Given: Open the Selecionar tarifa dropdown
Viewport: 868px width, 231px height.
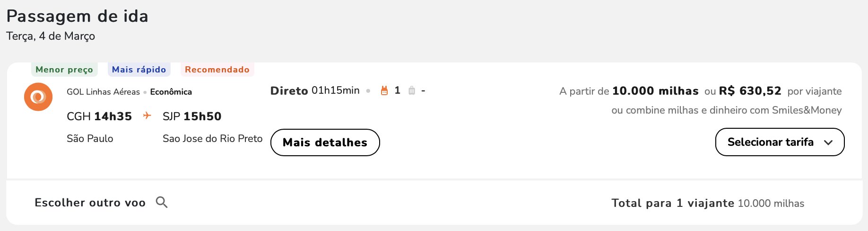Looking at the screenshot, I should 780,142.
